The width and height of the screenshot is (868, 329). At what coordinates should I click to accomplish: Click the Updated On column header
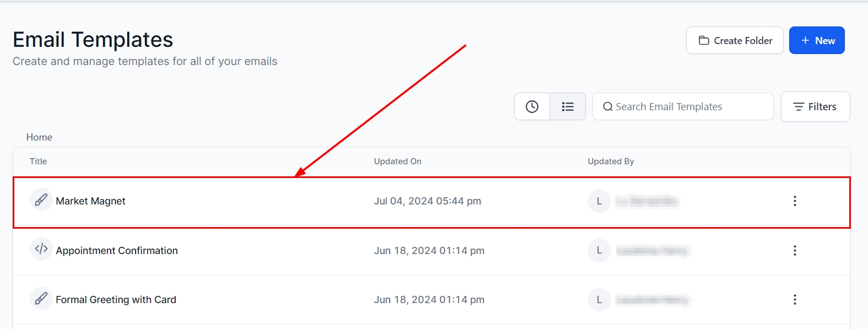397,161
